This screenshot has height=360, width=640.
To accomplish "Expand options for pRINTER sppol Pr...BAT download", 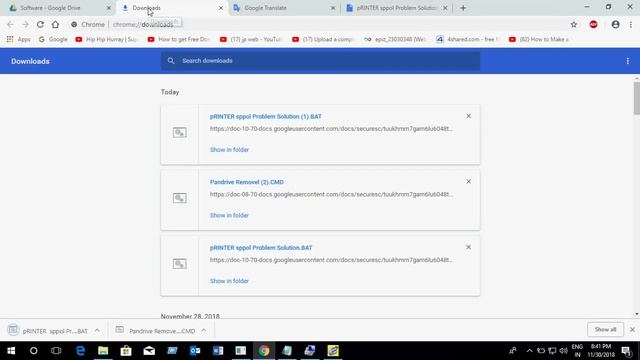I will [97, 330].
